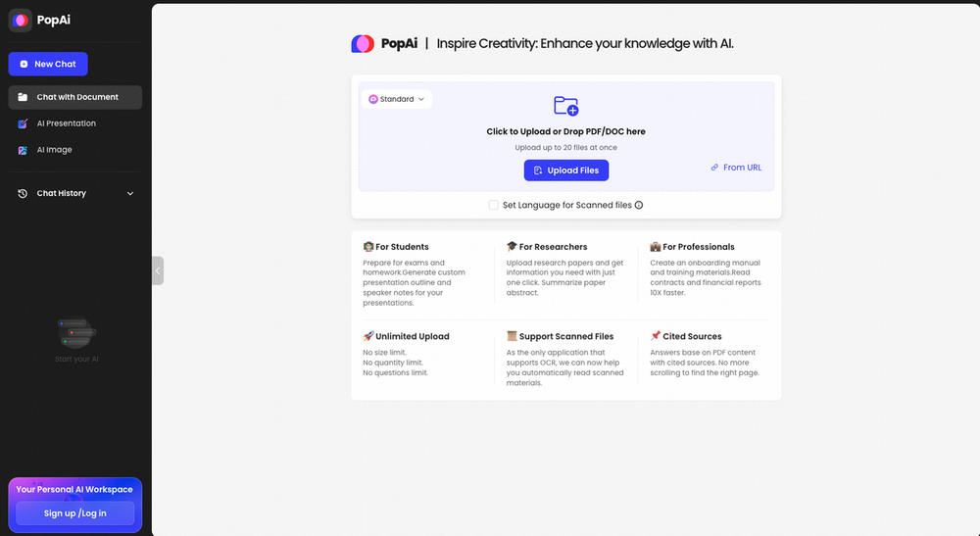Click the Start your AI placeholder illustration

point(75,333)
